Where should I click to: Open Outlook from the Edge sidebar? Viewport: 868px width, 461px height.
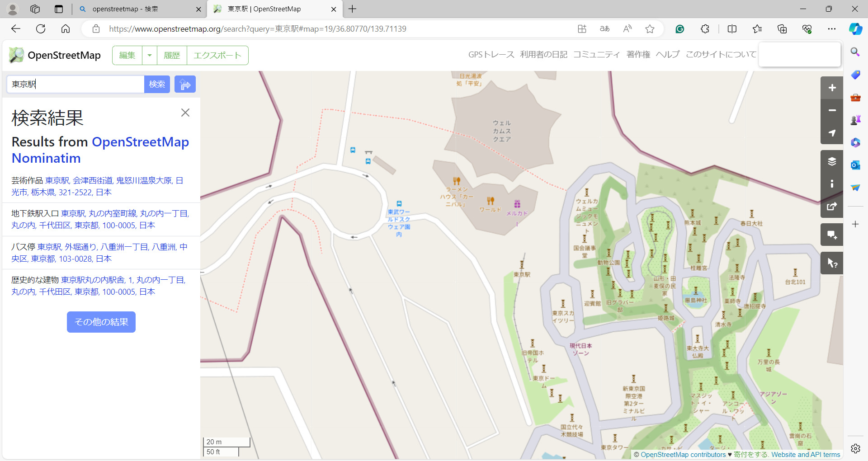[855, 165]
